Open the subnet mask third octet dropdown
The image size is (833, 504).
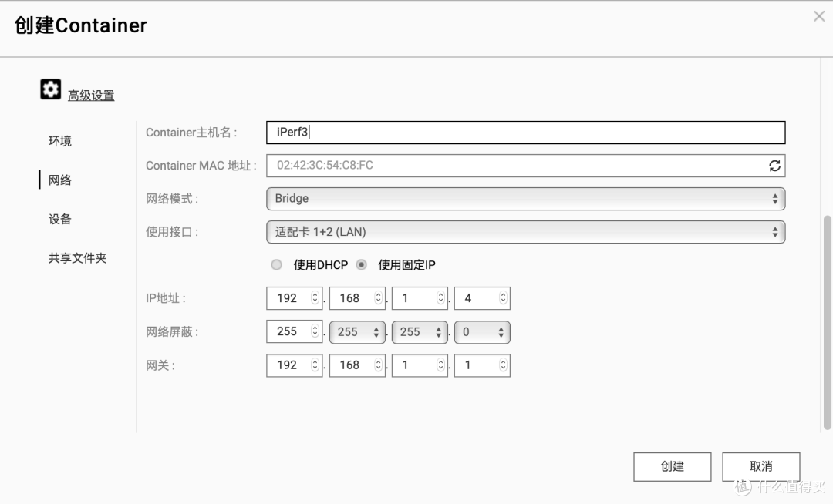tap(420, 332)
